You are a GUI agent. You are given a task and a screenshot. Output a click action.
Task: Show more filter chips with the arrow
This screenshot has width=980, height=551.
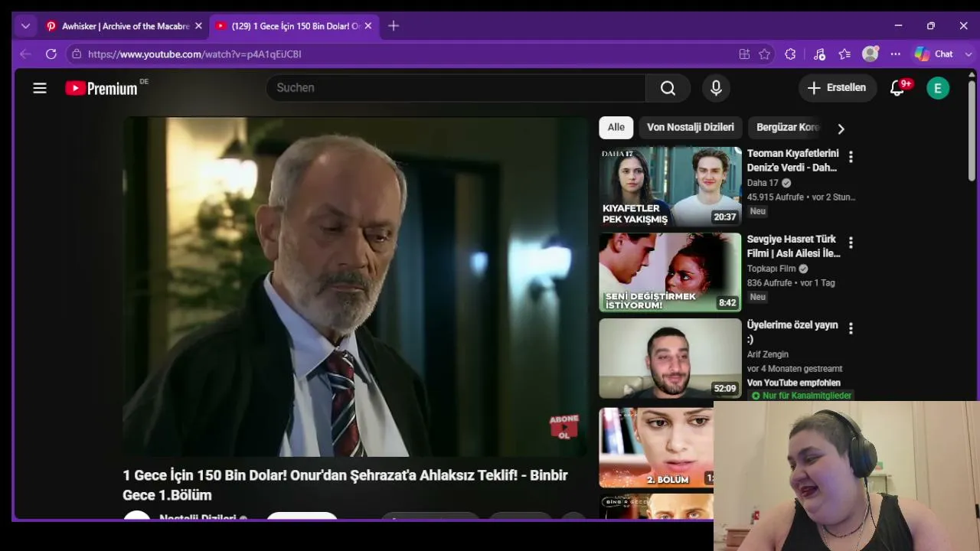pos(841,129)
